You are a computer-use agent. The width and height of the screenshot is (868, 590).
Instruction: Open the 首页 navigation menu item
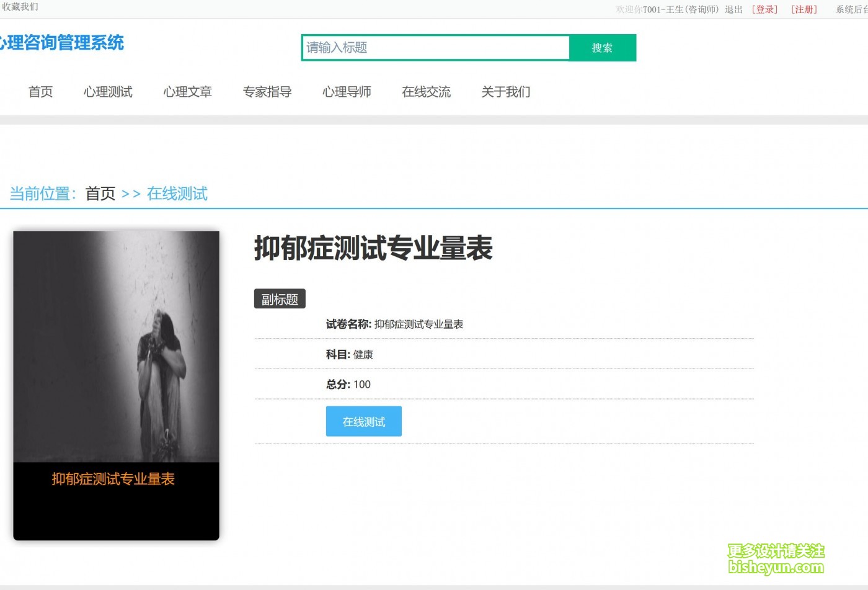[41, 92]
